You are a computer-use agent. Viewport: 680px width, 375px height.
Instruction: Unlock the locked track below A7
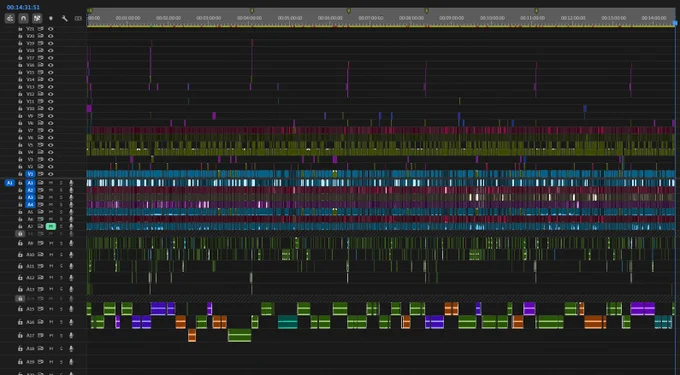click(20, 234)
